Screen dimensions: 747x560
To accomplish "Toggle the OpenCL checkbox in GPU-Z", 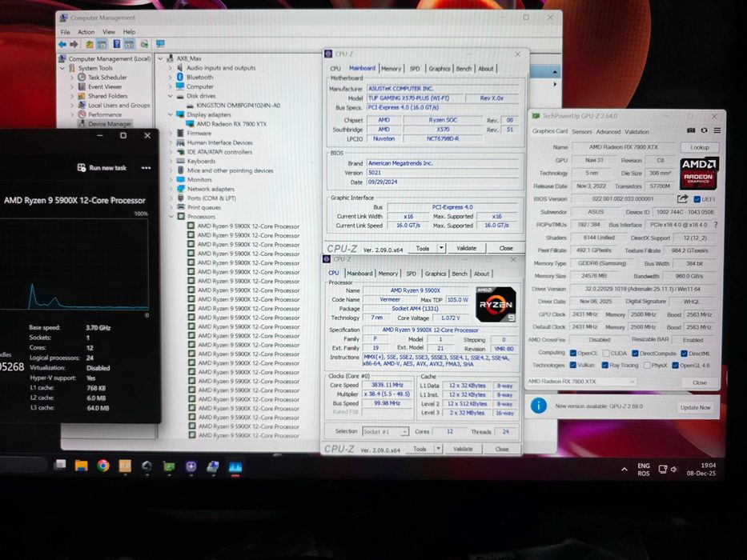I will [573, 353].
